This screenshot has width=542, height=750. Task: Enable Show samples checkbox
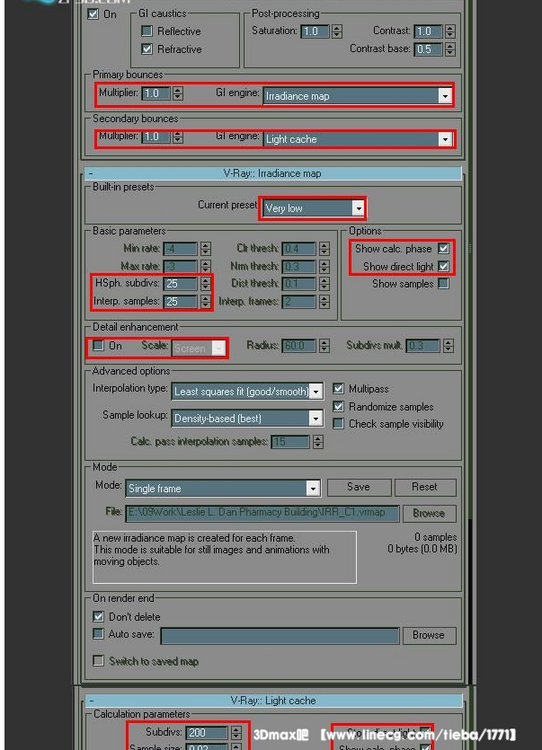(x=443, y=284)
